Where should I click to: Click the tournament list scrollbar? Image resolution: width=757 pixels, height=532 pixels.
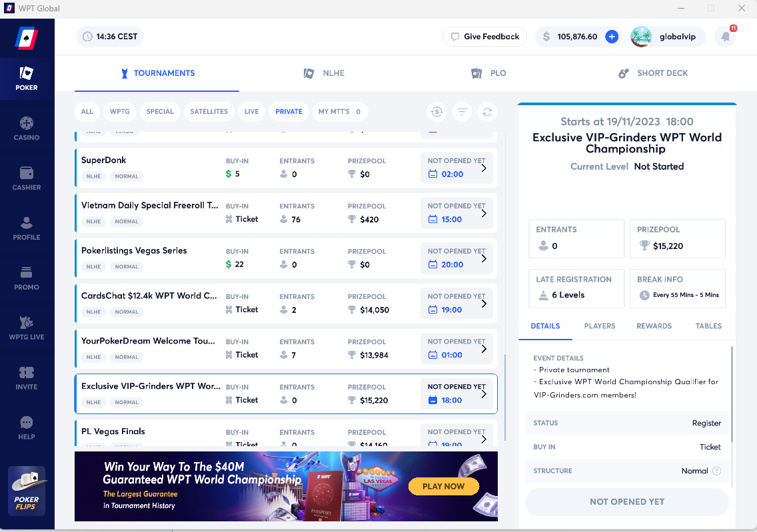click(505, 398)
